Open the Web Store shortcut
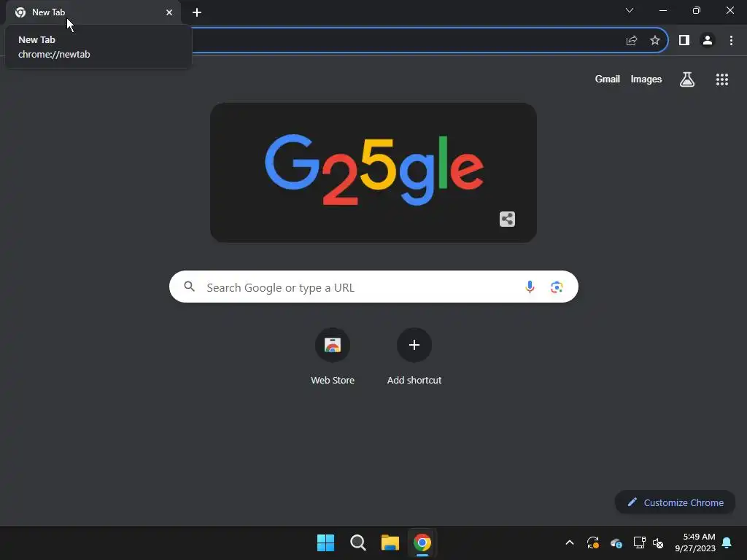Image resolution: width=747 pixels, height=560 pixels. (333, 356)
